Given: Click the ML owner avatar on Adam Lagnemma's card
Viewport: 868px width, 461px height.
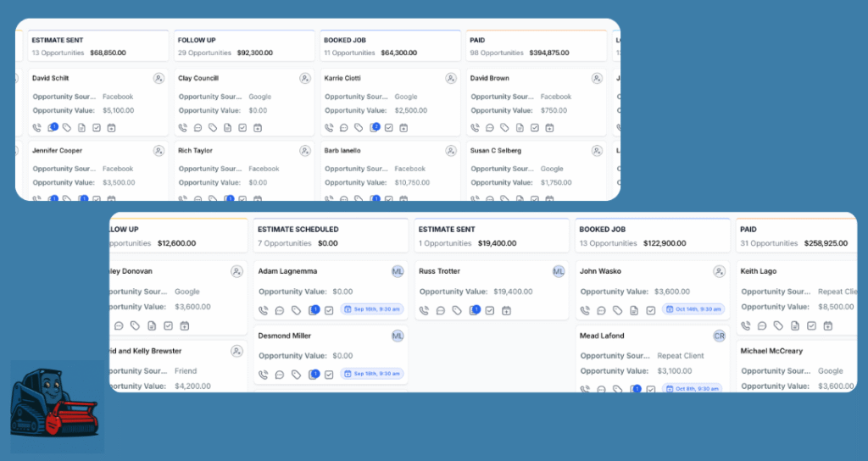Looking at the screenshot, I should click(x=398, y=271).
